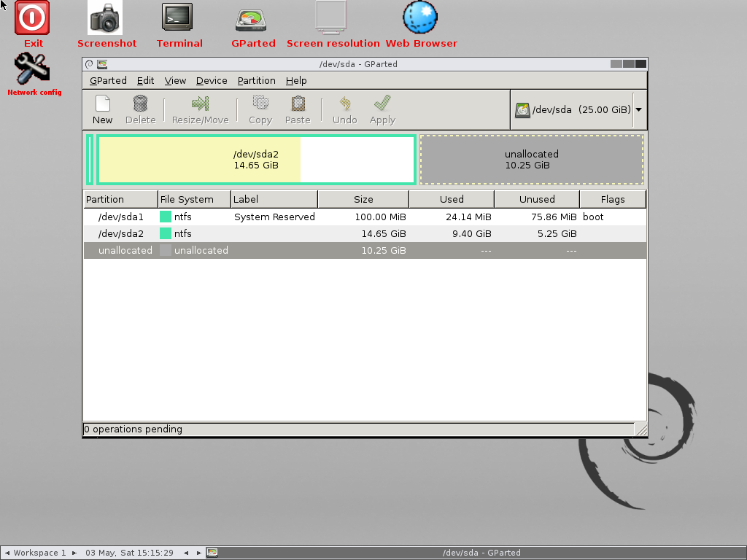The height and width of the screenshot is (560, 747).
Task: Click the unallocated block in disk graphic
Action: 532,160
